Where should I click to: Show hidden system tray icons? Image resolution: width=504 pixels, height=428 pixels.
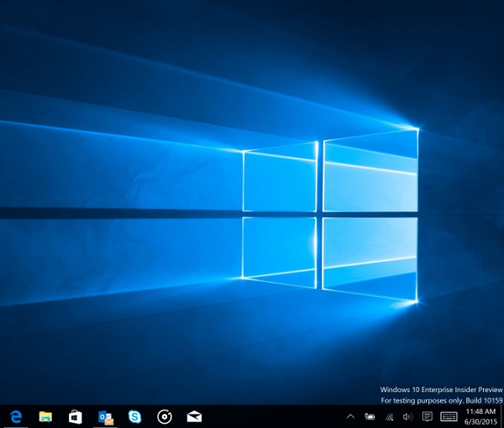coord(350,417)
